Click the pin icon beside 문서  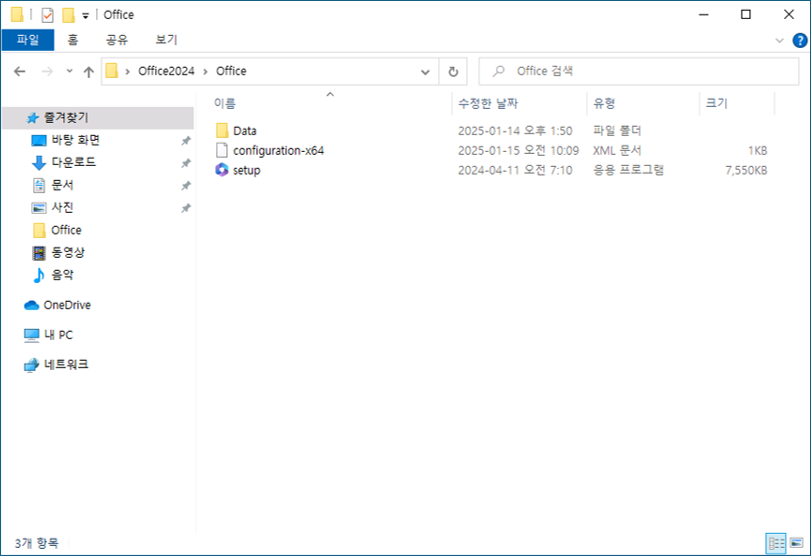coord(186,186)
